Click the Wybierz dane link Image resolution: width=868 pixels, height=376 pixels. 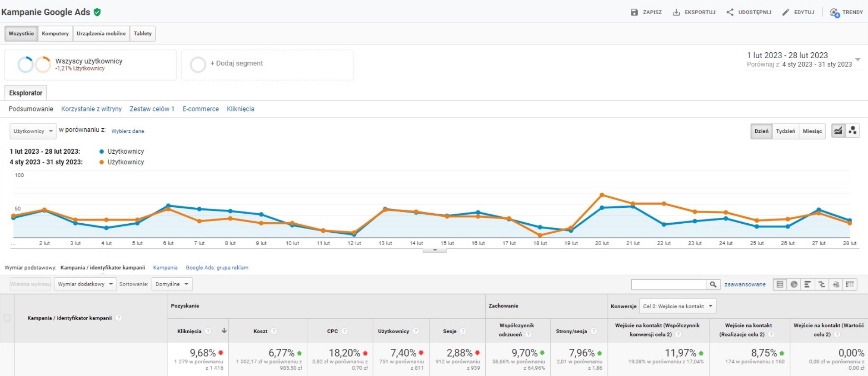tap(128, 131)
